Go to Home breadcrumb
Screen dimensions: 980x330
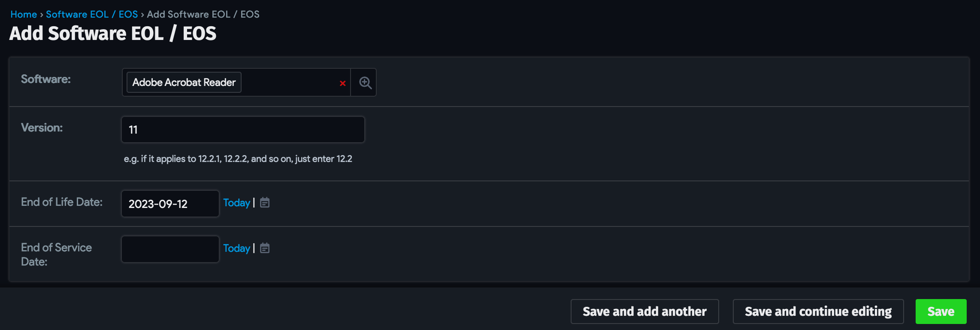(x=24, y=14)
